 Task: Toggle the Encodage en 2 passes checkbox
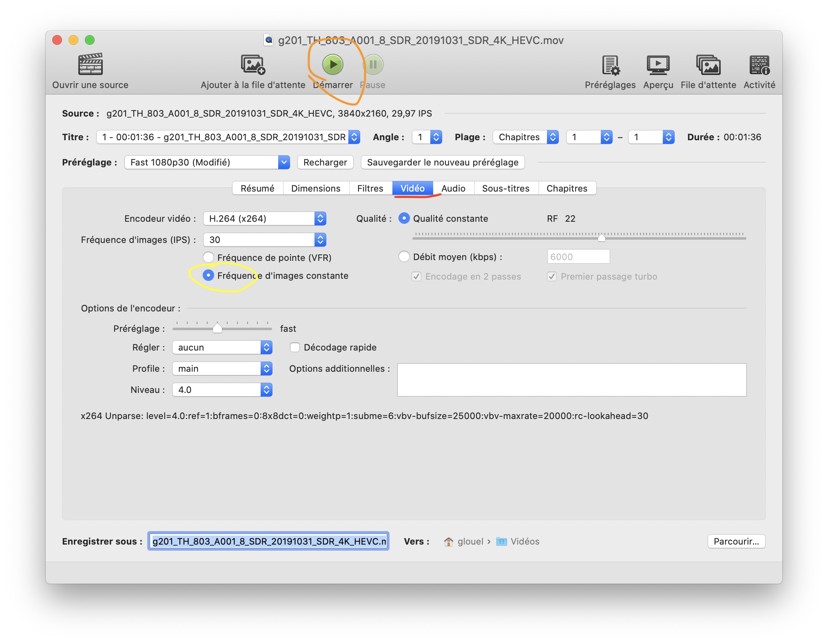coord(416,276)
